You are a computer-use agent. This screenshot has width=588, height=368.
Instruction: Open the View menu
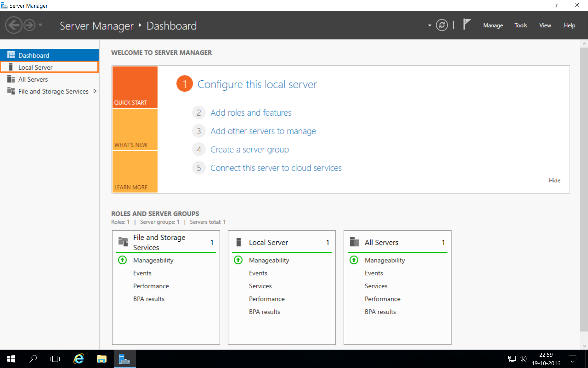(x=545, y=25)
